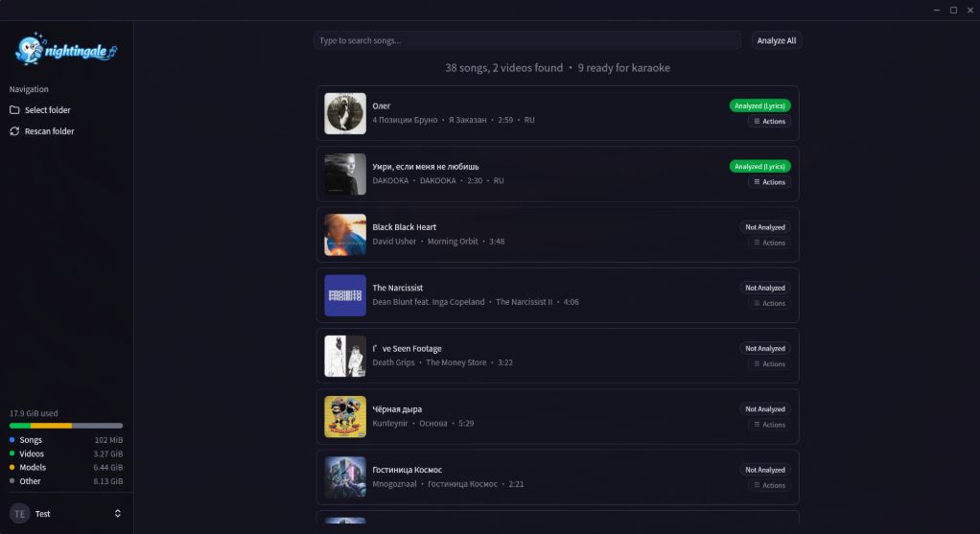Open Actions for Умри, если меня не любишь
Image resolution: width=980 pixels, height=534 pixels.
[x=769, y=182]
